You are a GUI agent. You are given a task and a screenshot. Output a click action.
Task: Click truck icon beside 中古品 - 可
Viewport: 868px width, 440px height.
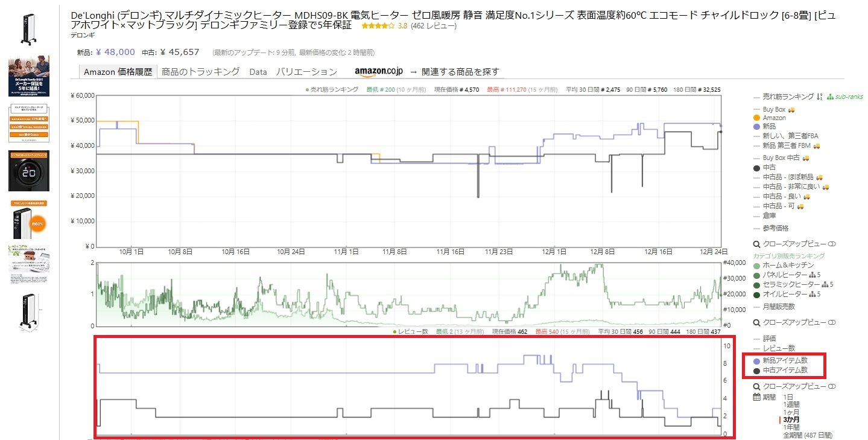[800, 206]
